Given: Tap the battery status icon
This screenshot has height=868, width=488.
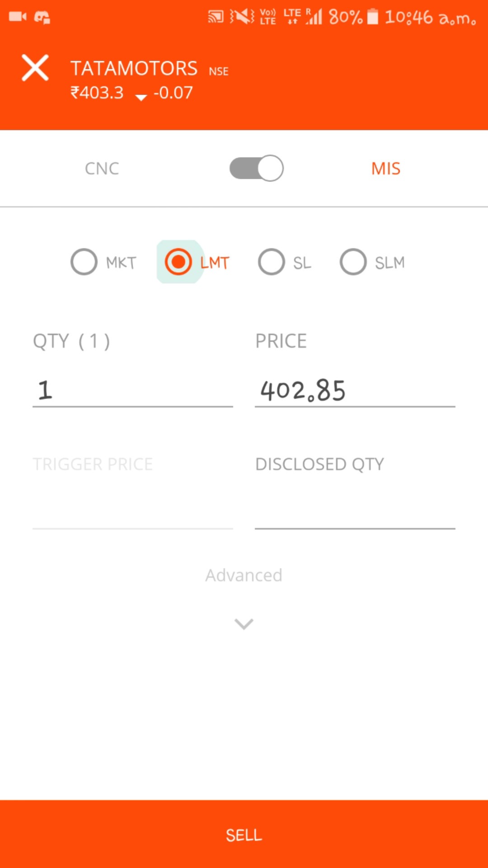Looking at the screenshot, I should [372, 17].
